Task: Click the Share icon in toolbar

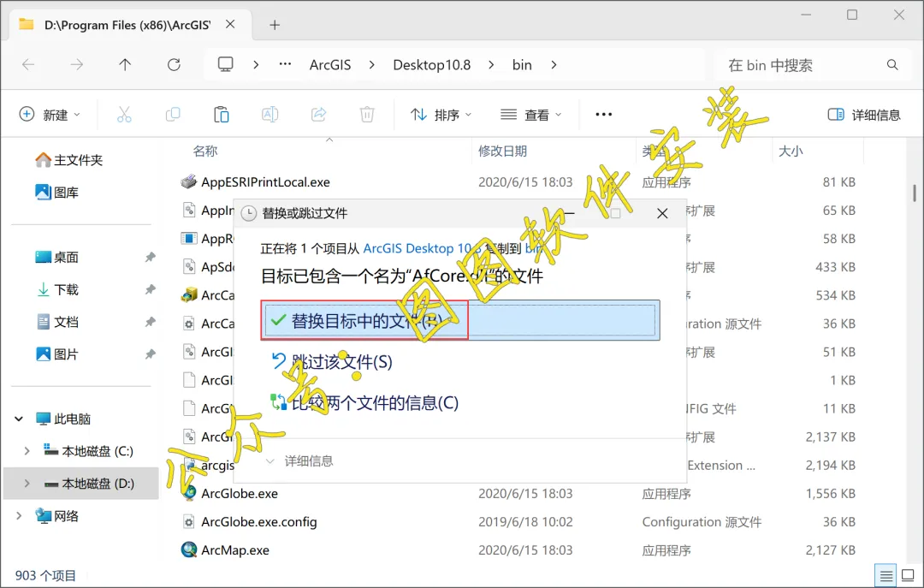Action: (x=319, y=115)
